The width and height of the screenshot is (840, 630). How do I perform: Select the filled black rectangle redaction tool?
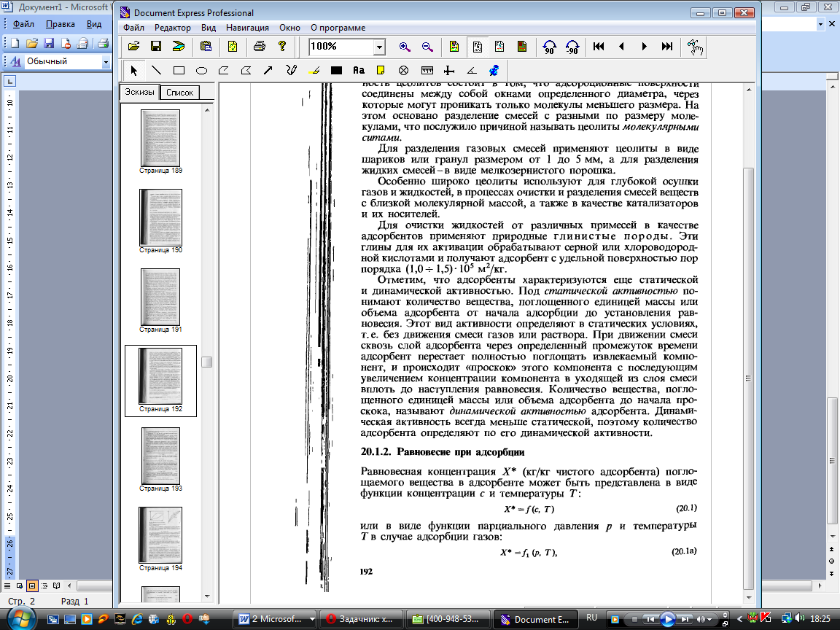(x=336, y=70)
